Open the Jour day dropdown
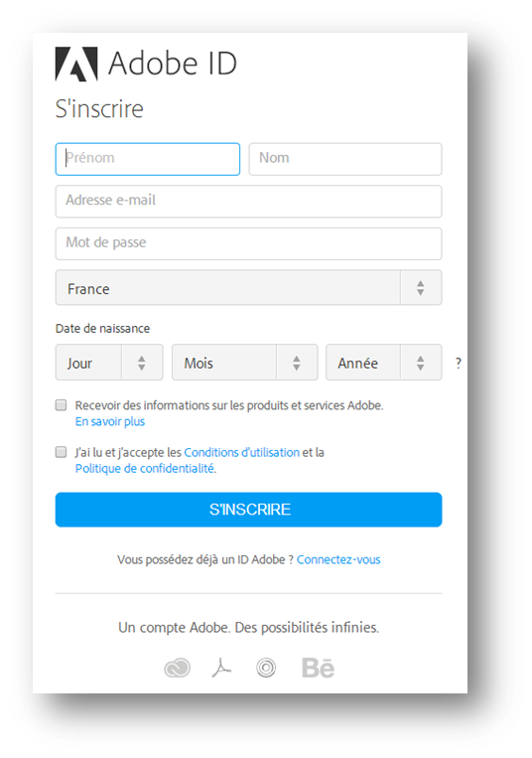532x758 pixels. point(109,362)
